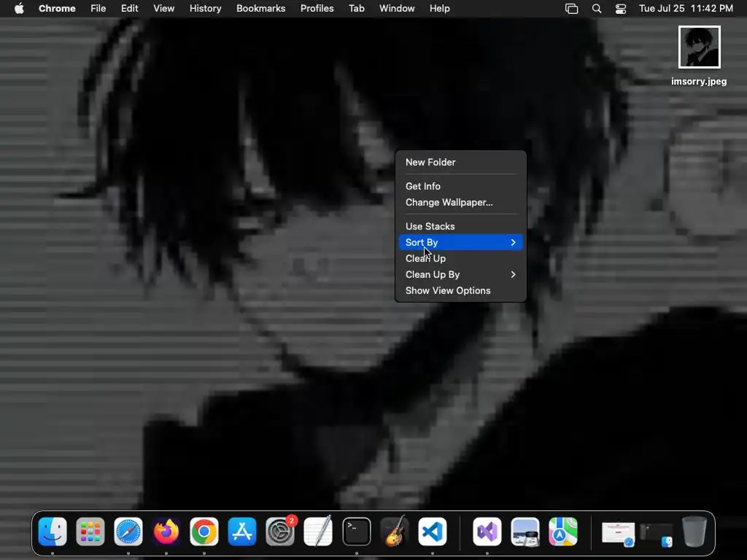Open the Apple menu

[x=19, y=9]
